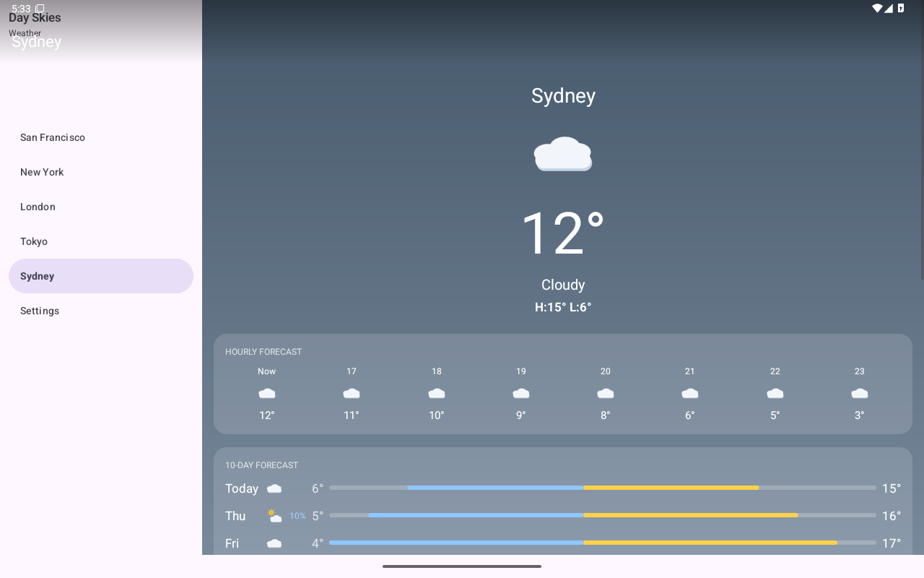Screen dimensions: 924x578
Task: Click the Cloudy condition label
Action: [x=563, y=285]
